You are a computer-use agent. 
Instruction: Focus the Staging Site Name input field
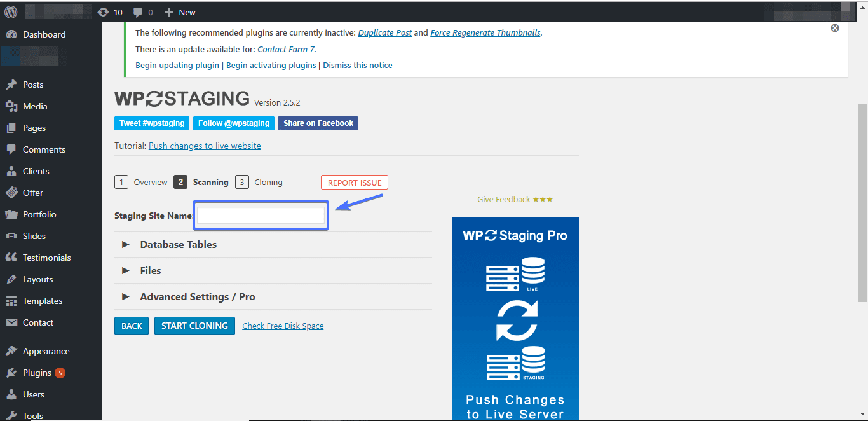261,216
